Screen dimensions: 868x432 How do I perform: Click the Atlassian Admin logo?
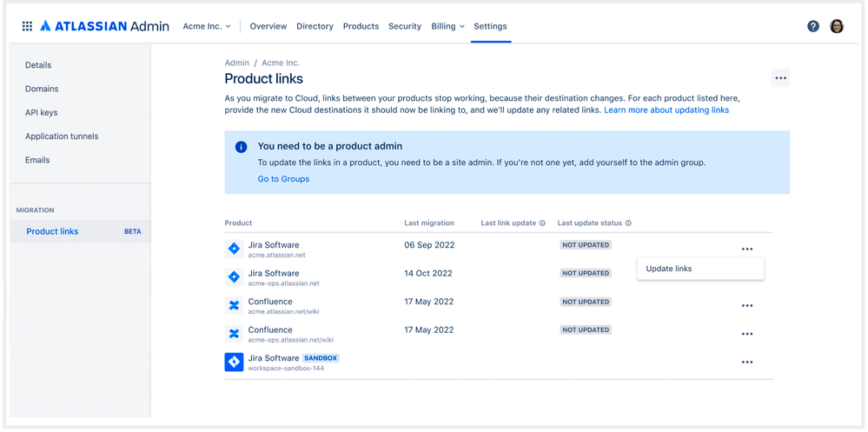pyautogui.click(x=104, y=26)
